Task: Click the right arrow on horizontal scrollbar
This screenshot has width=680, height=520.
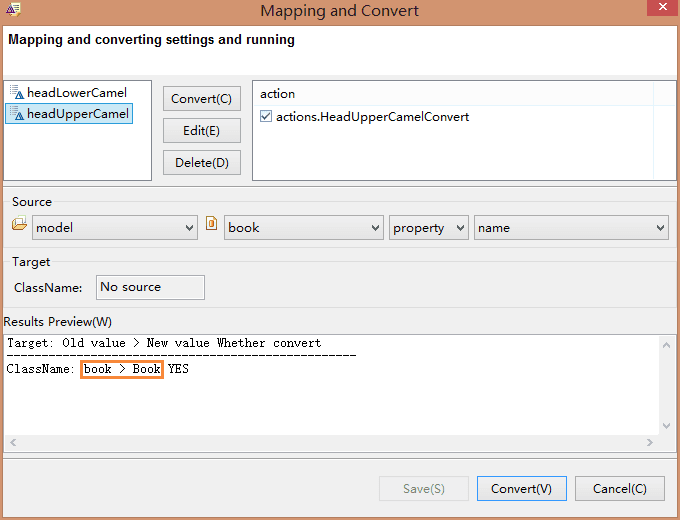Action: (x=650, y=442)
